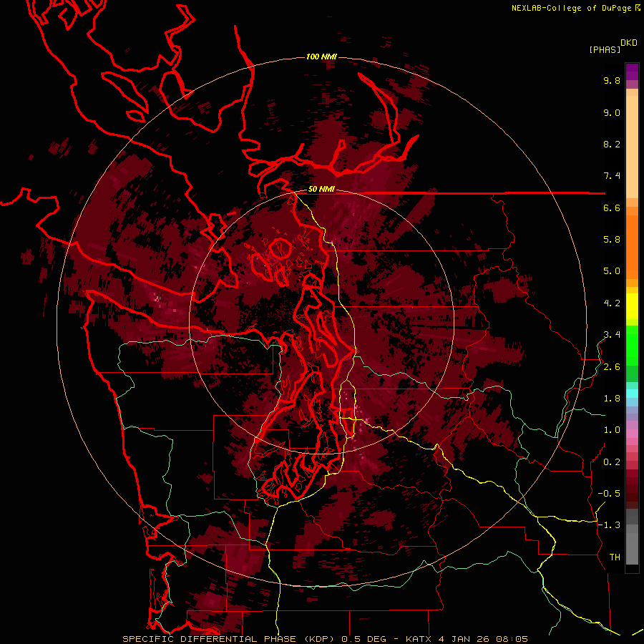Click the 2.6 colorbar scale value
The height and width of the screenshot is (644, 644).
pos(612,367)
